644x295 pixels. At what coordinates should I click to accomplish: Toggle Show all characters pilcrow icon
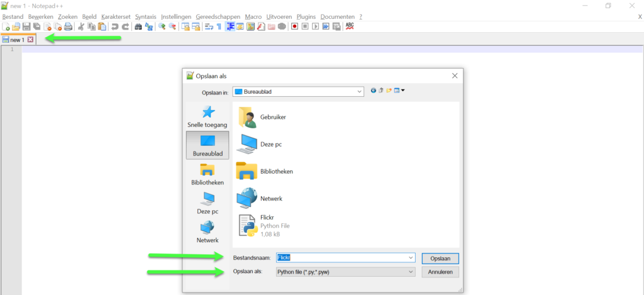219,26
